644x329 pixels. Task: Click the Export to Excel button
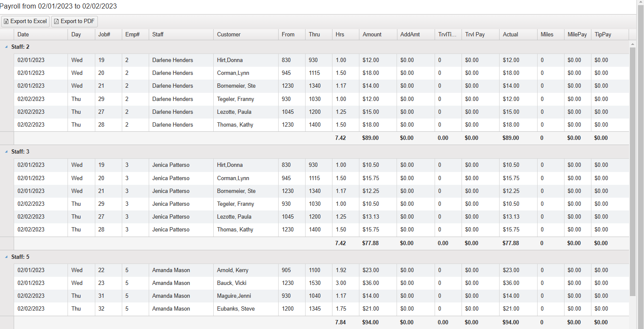coord(25,21)
